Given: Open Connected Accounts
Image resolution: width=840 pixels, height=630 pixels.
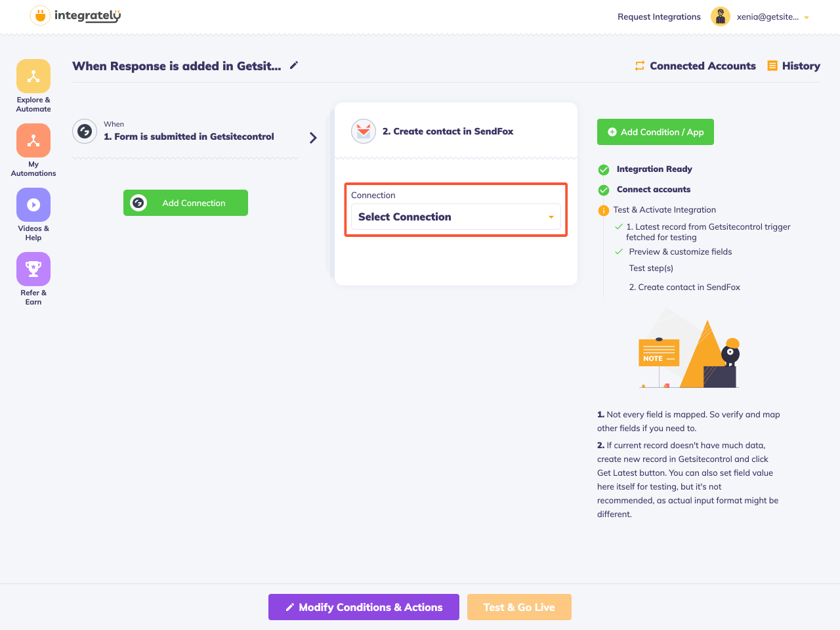Looking at the screenshot, I should (695, 66).
